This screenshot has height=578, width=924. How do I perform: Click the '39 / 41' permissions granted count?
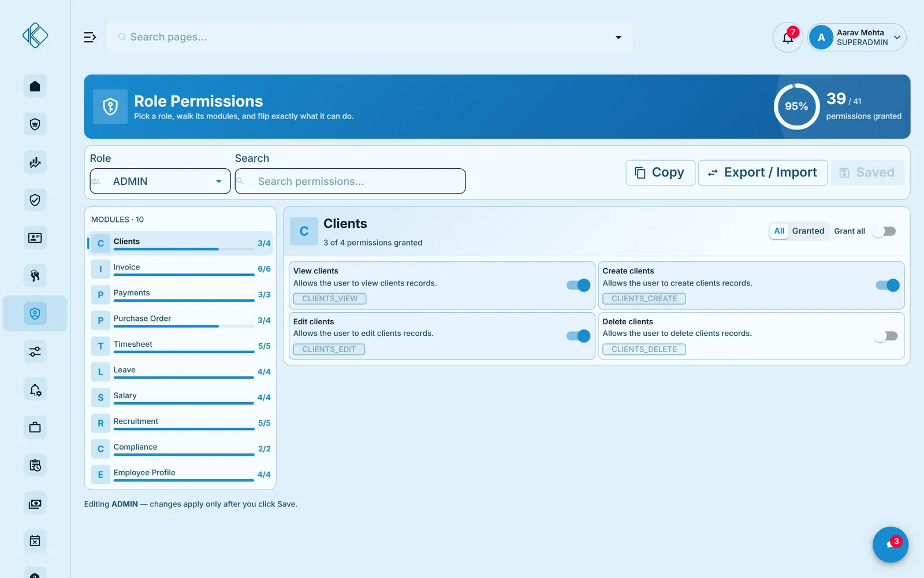844,99
